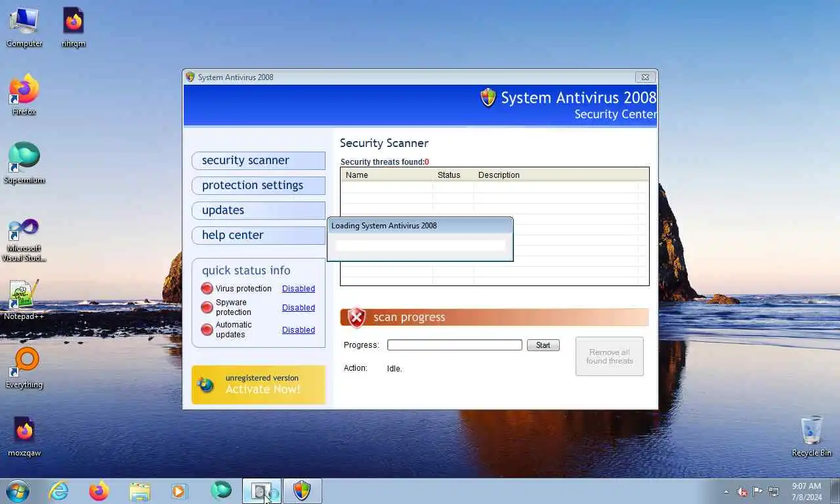Screen dimensions: 840x504
Task: Open the moxzqaw desktop file
Action: (24, 437)
